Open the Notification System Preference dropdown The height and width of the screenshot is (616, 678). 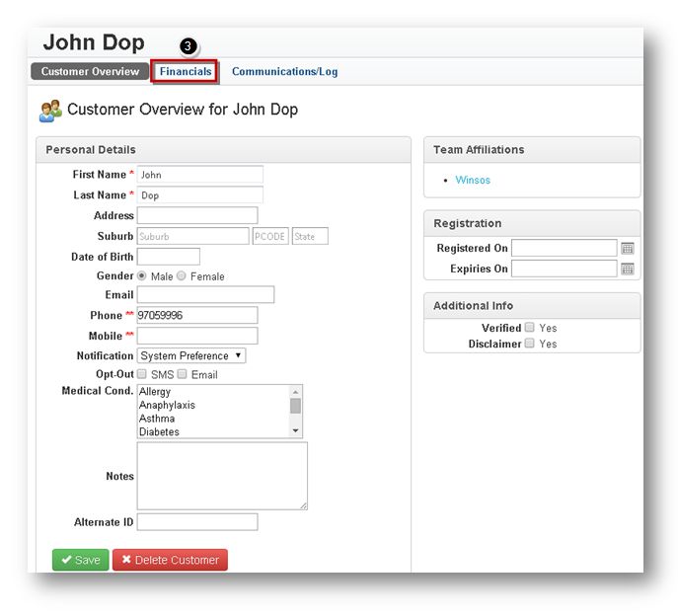[x=191, y=355]
